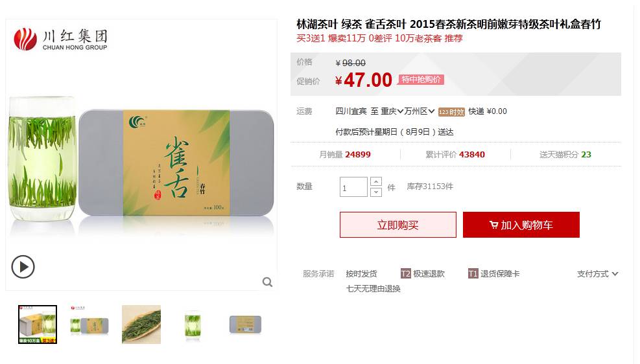The image size is (640, 364).
Task: Play the product video
Action: point(23,267)
